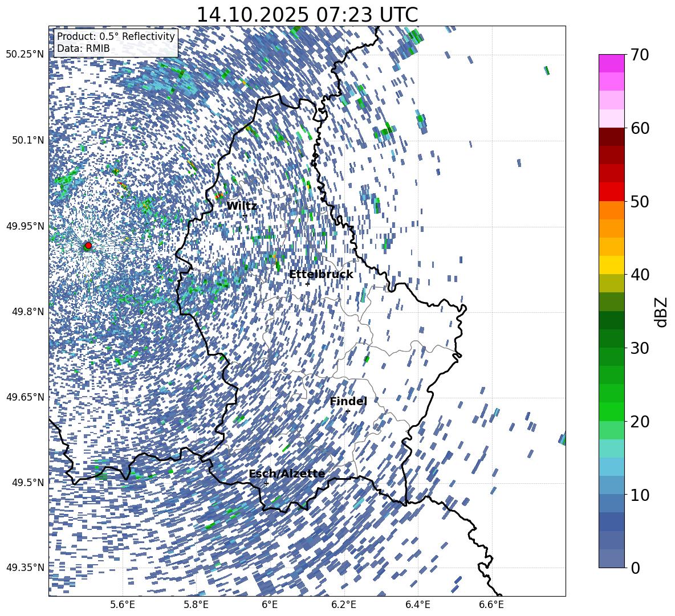The height and width of the screenshot is (616, 675).
Task: Click the Ettelbruck station cross marker
Action: (307, 284)
